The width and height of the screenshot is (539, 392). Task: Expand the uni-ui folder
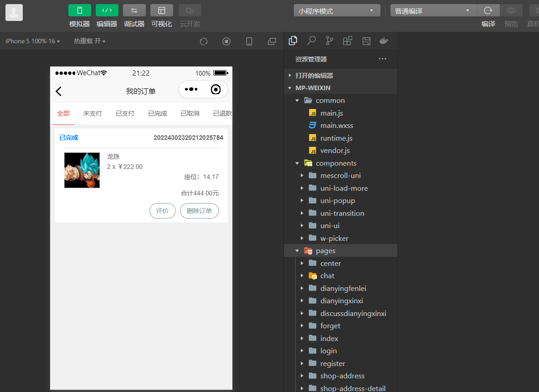click(341, 226)
